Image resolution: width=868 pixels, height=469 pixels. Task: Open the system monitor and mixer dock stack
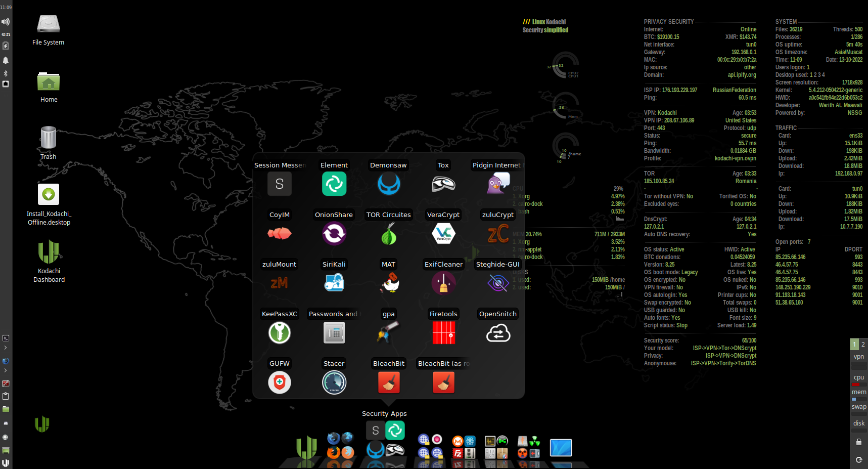point(496,447)
